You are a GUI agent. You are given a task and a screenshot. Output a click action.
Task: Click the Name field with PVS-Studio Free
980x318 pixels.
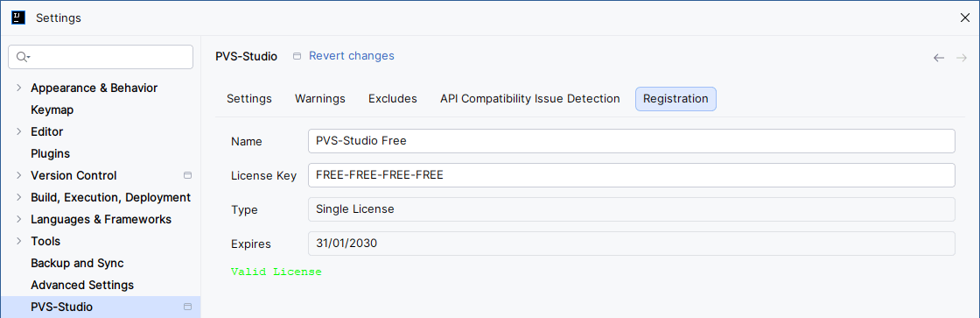pos(631,141)
